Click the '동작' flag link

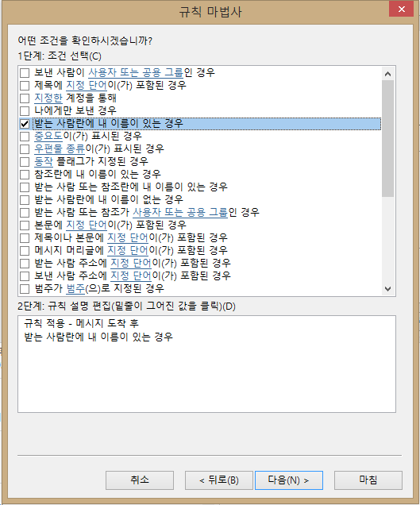[x=44, y=161]
